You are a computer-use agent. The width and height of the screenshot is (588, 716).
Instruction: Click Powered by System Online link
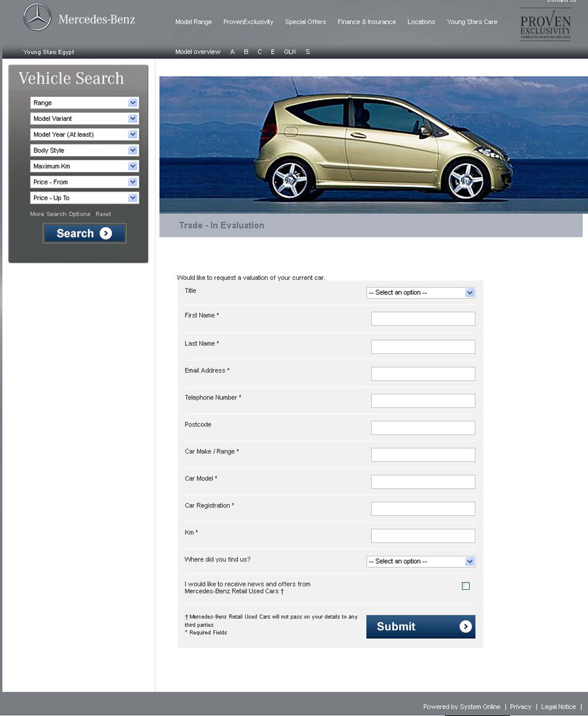[462, 707]
